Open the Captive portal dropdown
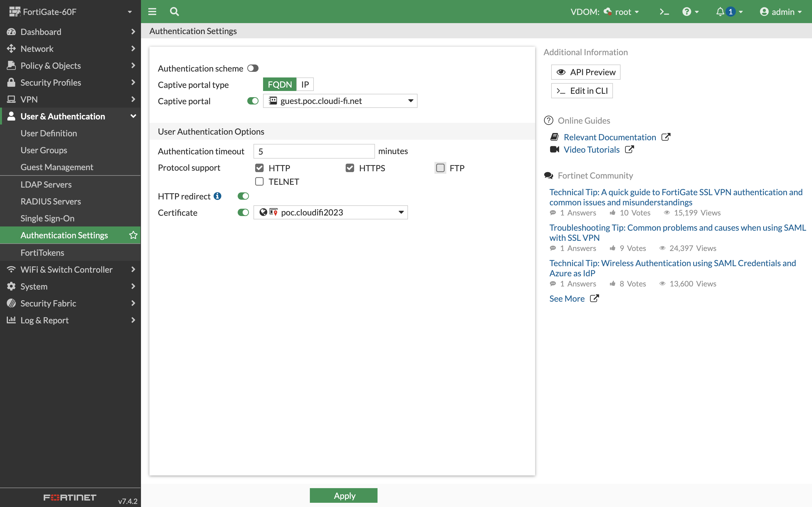812x507 pixels. [410, 101]
